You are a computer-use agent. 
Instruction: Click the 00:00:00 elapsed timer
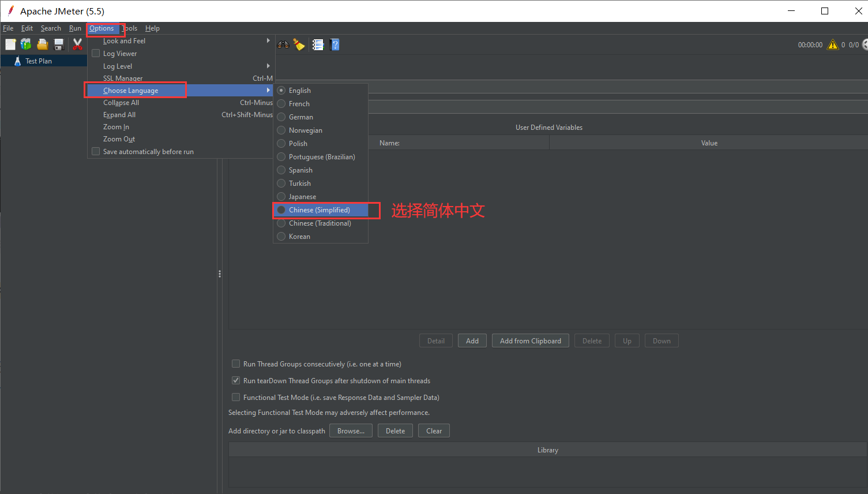(x=810, y=44)
